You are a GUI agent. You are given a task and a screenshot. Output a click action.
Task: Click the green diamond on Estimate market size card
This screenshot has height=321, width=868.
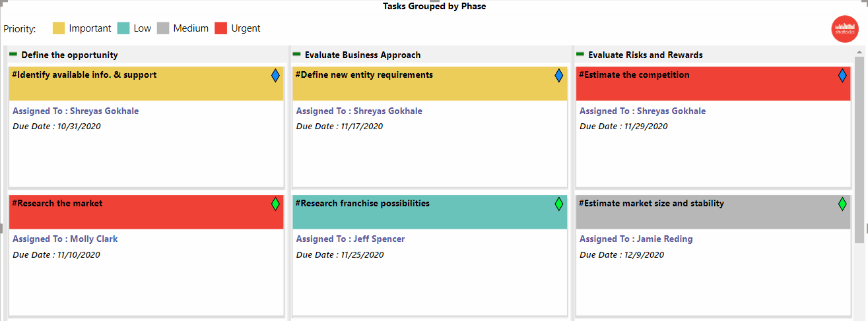842,204
